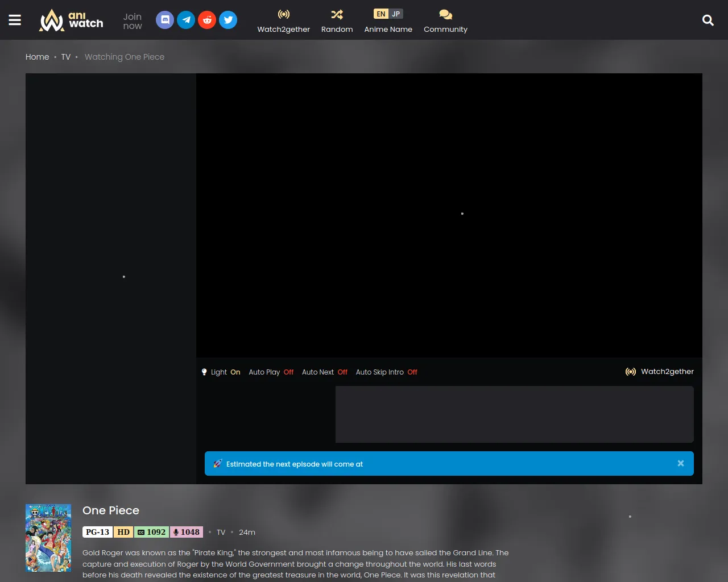Screen dimensions: 728x582
Task: Dismiss the next episode estimate banner
Action: [x=680, y=464]
